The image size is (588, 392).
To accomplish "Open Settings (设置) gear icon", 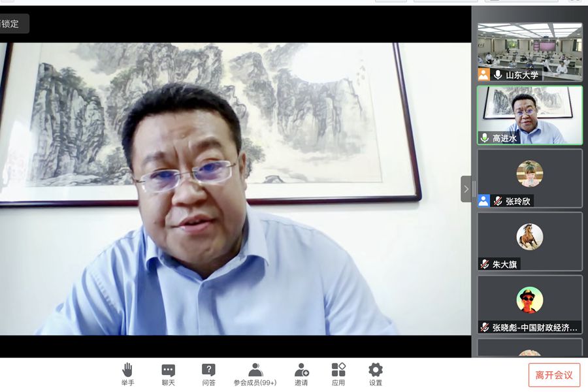I will 376,370.
